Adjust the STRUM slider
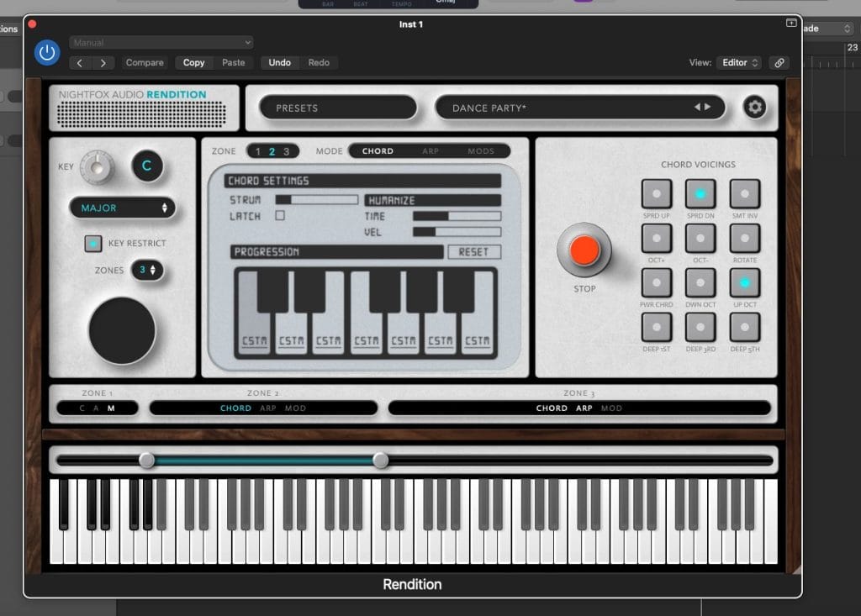The image size is (861, 616). coord(317,199)
